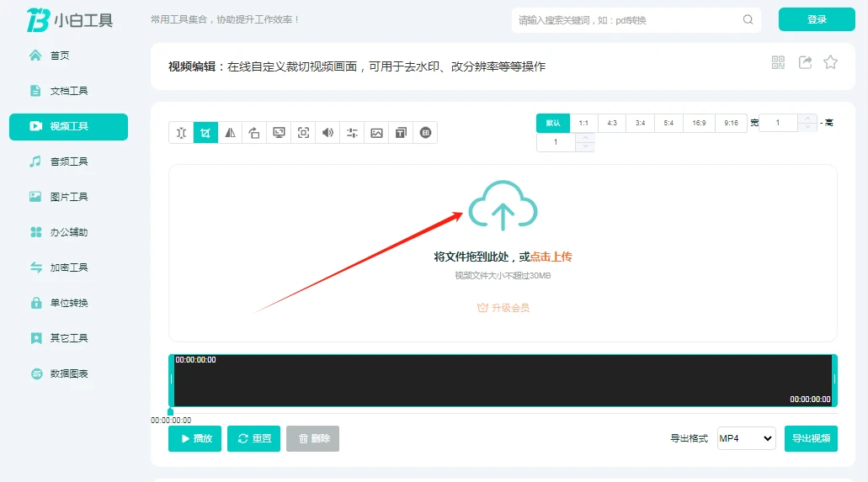The width and height of the screenshot is (868, 482).
Task: Decrease the height value stepper
Action: point(585,146)
